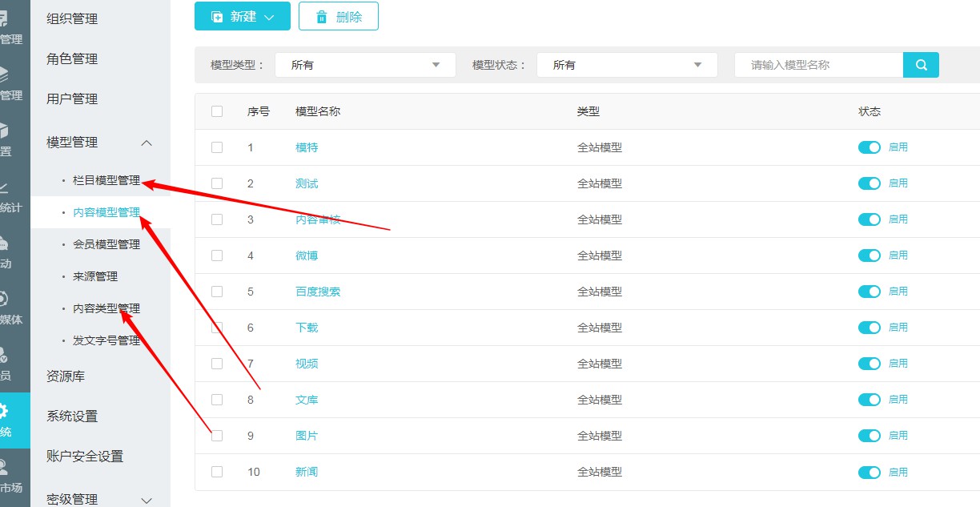The width and height of the screenshot is (980, 507).
Task: Focus the model name search field
Action: click(x=818, y=65)
